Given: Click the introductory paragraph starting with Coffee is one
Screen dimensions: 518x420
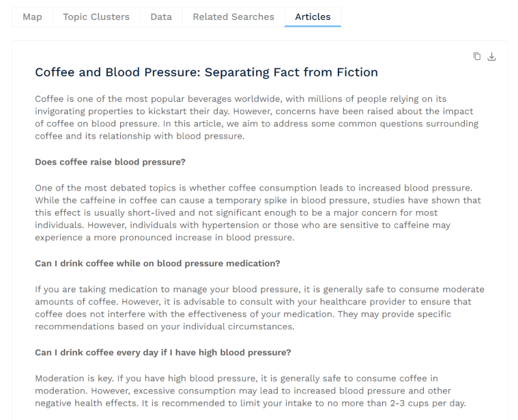Looking at the screenshot, I should point(257,117).
